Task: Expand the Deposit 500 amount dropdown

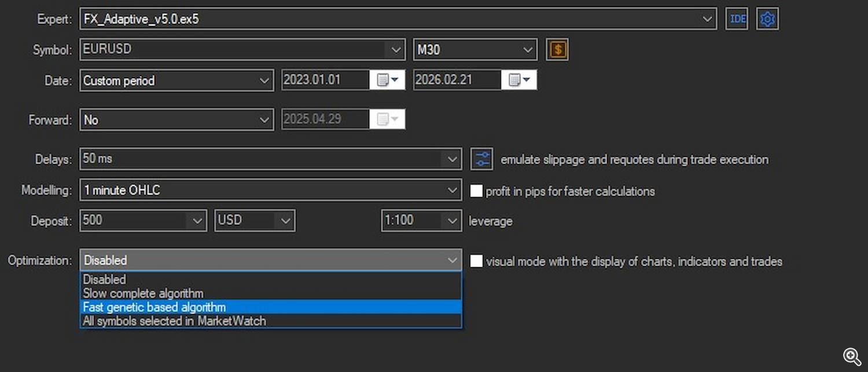Action: click(x=143, y=220)
